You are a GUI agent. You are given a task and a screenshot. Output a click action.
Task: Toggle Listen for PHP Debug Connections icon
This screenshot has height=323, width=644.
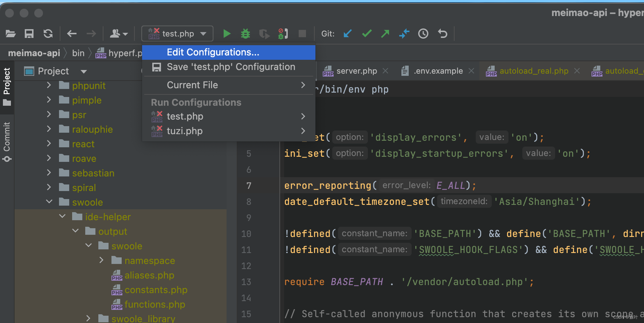coord(283,34)
